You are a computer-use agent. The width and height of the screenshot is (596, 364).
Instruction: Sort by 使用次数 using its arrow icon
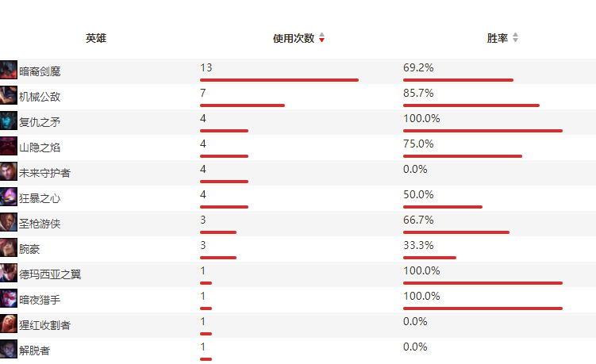(x=322, y=37)
